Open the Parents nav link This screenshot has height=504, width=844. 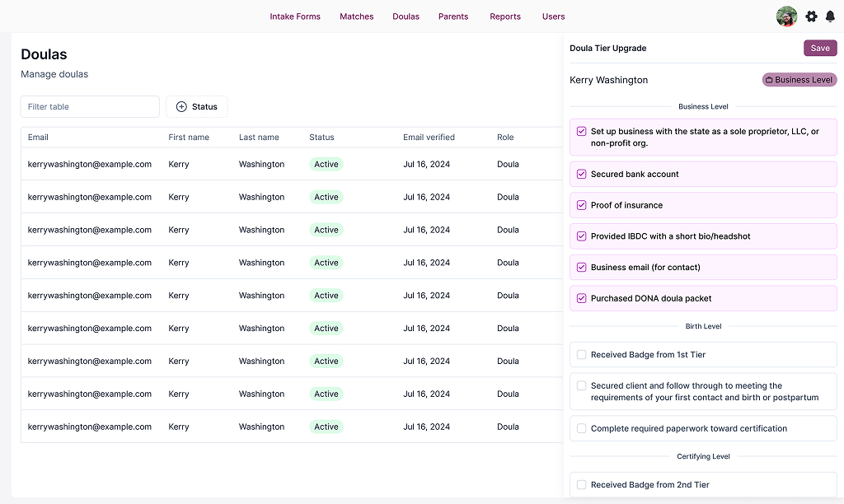point(453,16)
